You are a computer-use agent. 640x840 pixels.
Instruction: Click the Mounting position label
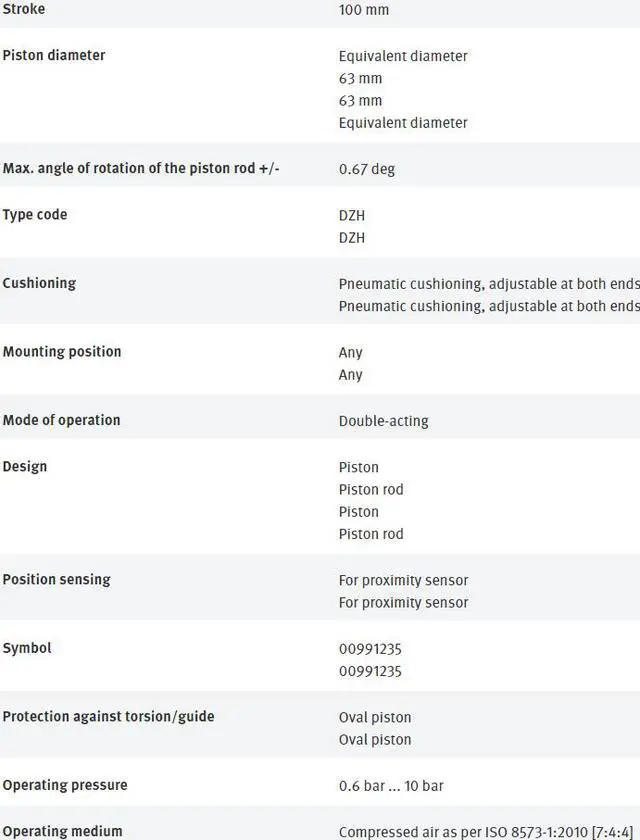click(62, 352)
